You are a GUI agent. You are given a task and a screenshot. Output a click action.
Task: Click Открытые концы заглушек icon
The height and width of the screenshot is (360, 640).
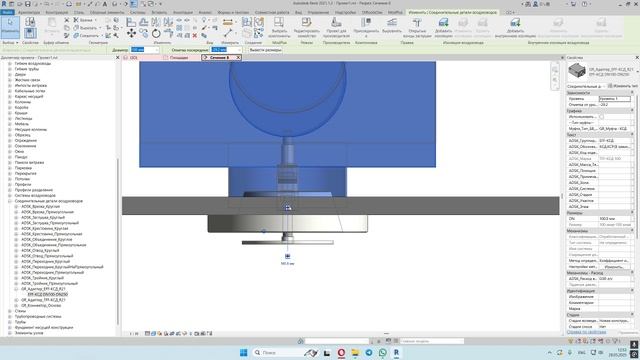[417, 27]
